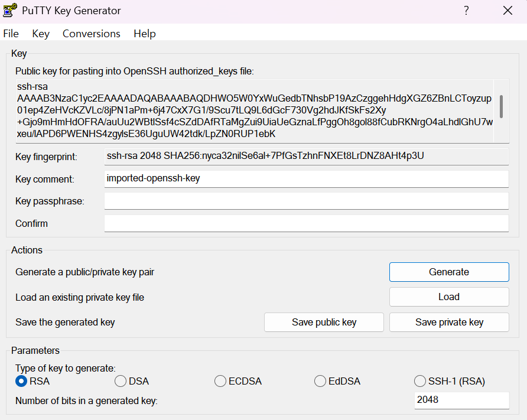
Task: Click 'Save the generated key' text
Action: 65,322
